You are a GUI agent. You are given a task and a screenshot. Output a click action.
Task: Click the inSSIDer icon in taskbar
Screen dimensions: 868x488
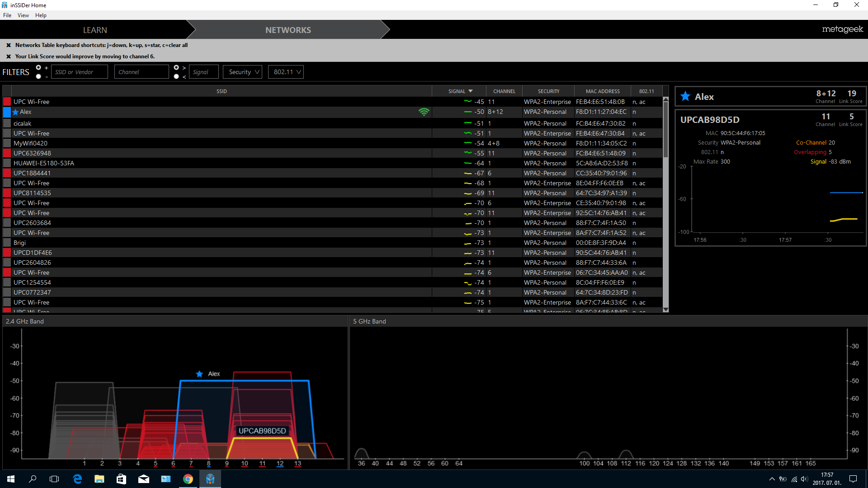(210, 479)
